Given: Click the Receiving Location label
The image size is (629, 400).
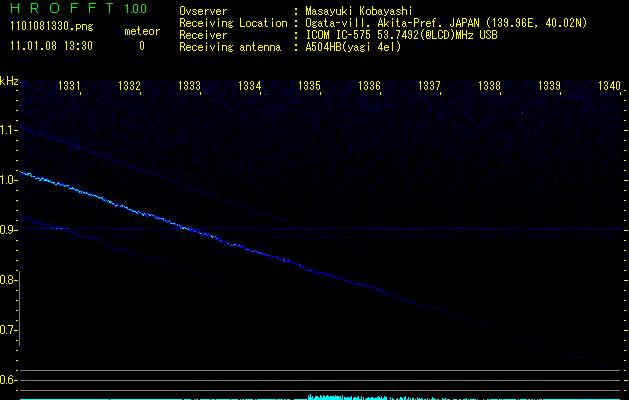Looking at the screenshot, I should 233,23.
